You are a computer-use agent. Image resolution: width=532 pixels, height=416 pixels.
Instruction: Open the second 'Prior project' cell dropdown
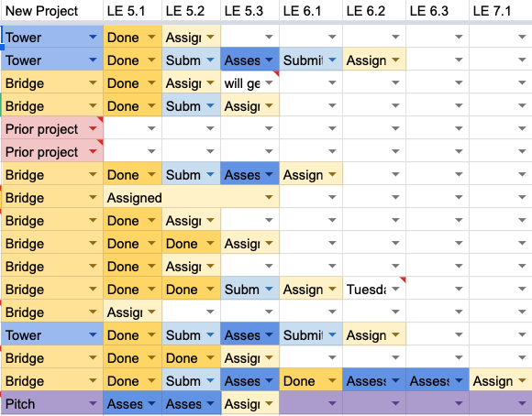[93, 151]
